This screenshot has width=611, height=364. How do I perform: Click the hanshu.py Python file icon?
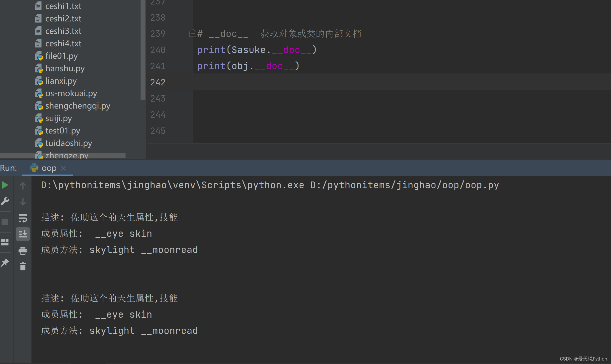39,68
